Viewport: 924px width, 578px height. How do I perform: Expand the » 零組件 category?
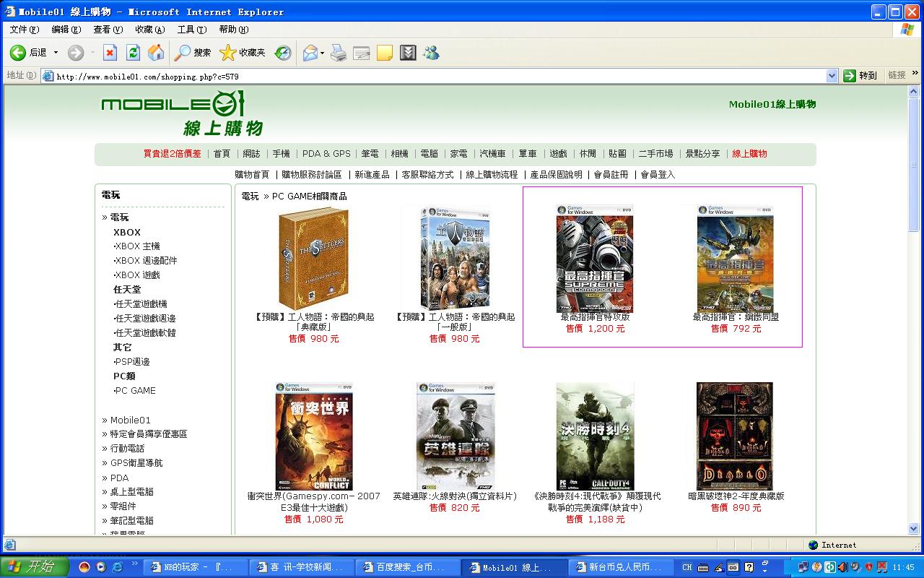tap(119, 506)
